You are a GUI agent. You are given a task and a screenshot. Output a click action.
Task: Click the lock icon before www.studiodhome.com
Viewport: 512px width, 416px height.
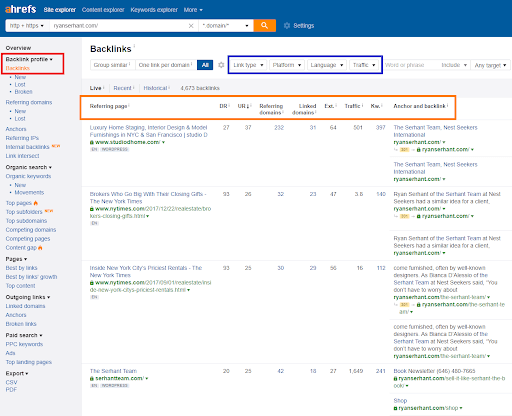pos(92,142)
